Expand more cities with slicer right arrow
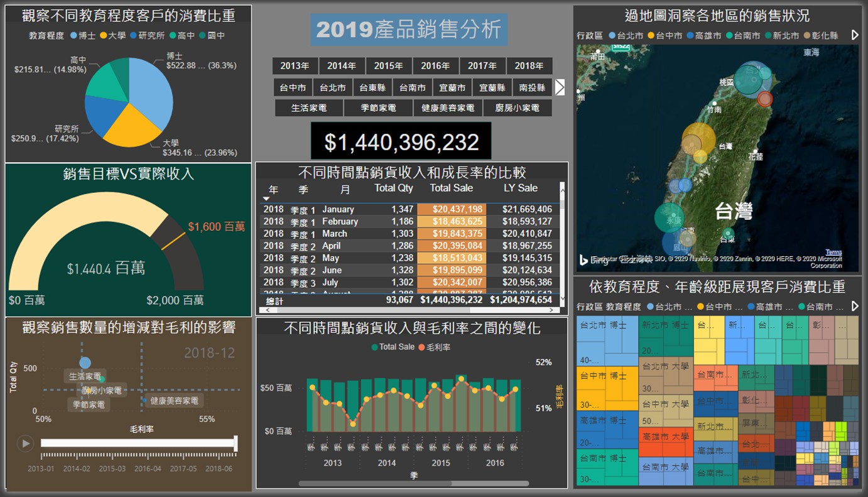 pos(560,87)
